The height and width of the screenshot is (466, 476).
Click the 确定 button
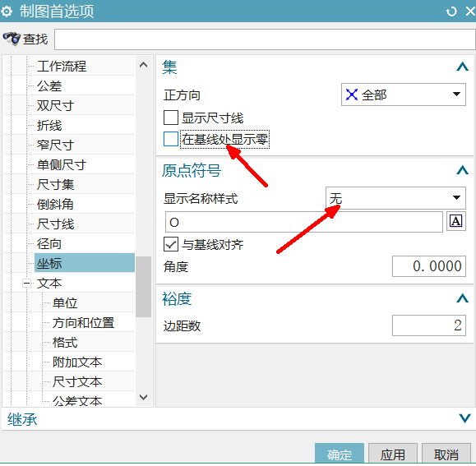[x=340, y=454]
